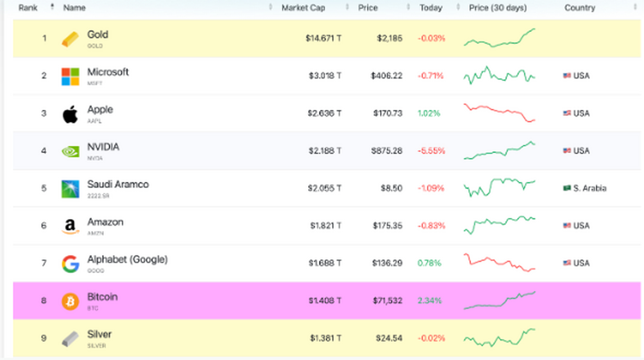View Apple 30-day price chart
644x360 pixels.
point(499,113)
